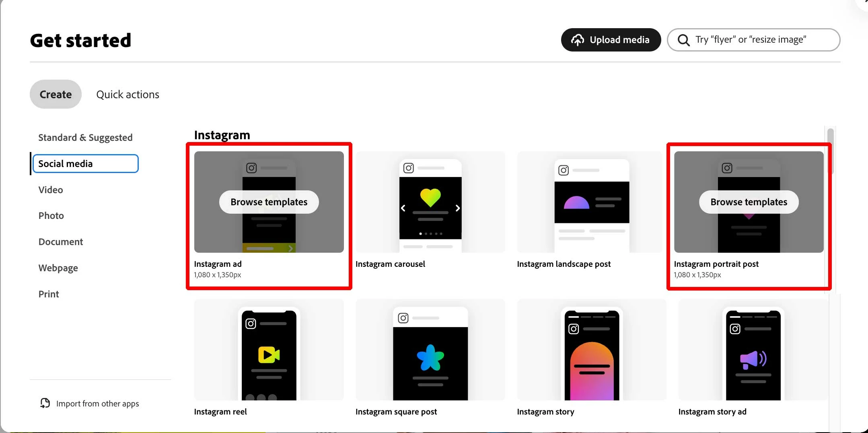
Task: Select Social media category
Action: tap(86, 164)
